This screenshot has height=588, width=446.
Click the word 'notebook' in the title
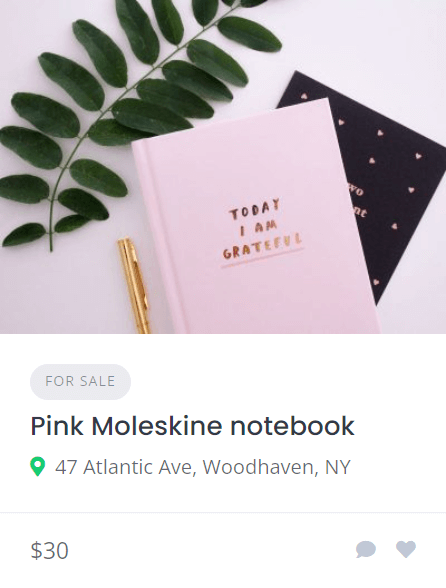pos(292,426)
